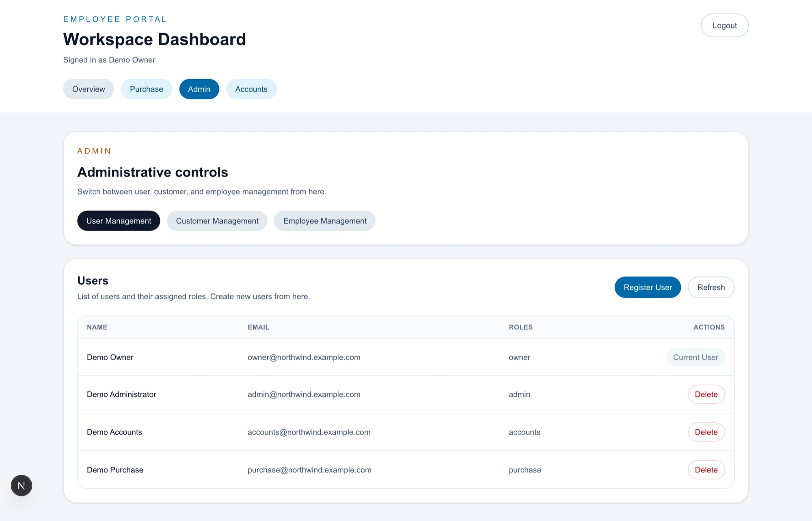Click the ACTIONS column header
Image resolution: width=812 pixels, height=521 pixels.
(x=709, y=327)
